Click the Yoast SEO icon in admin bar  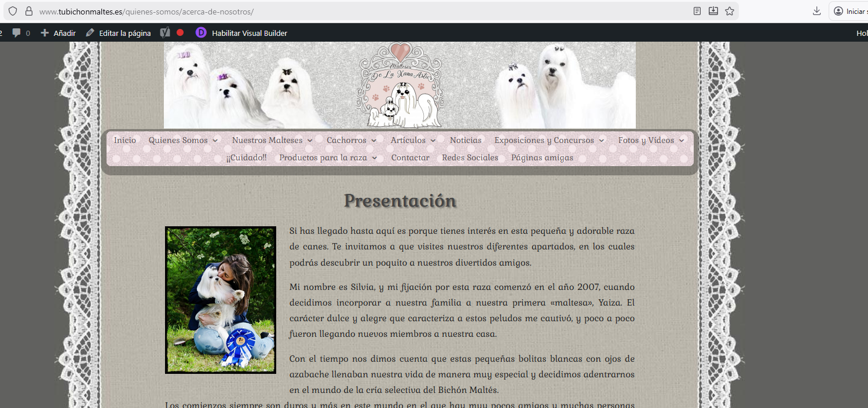point(165,33)
